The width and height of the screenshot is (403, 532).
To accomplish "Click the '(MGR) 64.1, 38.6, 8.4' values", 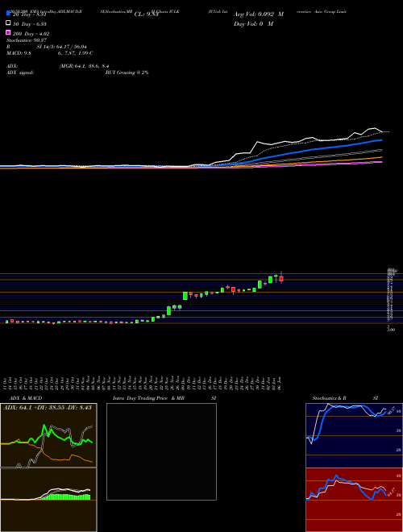I will click(x=84, y=66).
